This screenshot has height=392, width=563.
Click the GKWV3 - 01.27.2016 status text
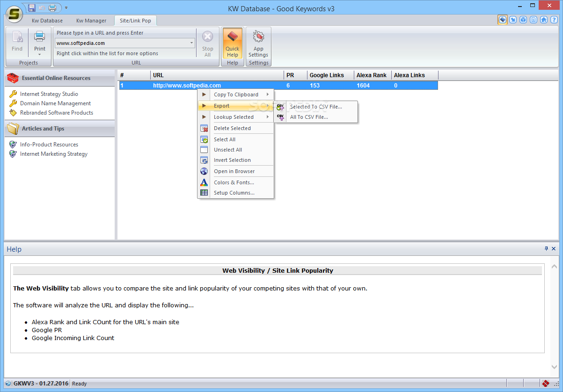pyautogui.click(x=41, y=384)
